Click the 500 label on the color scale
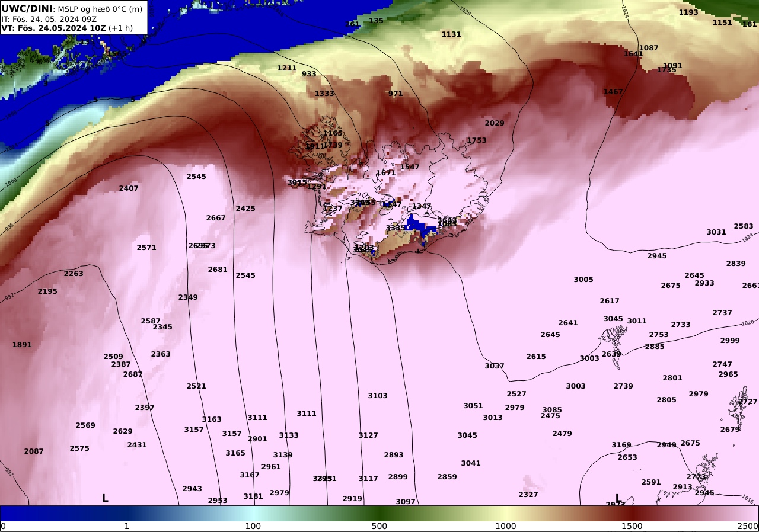 [x=379, y=526]
